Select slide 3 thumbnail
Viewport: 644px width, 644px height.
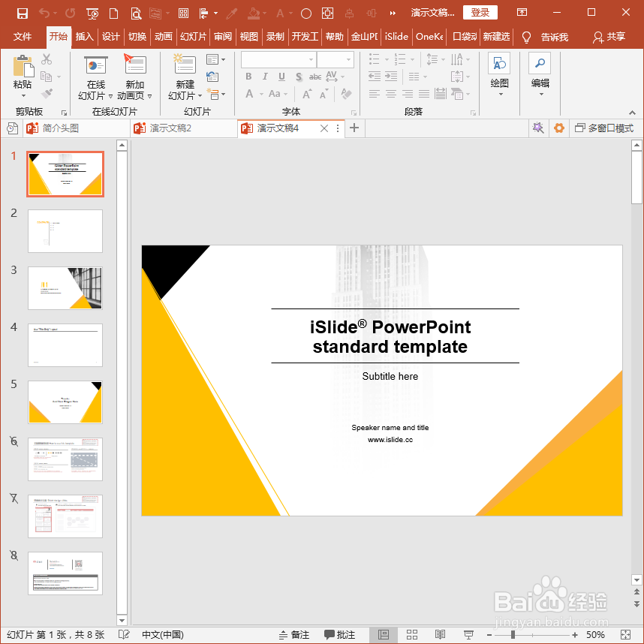pyautogui.click(x=65, y=288)
